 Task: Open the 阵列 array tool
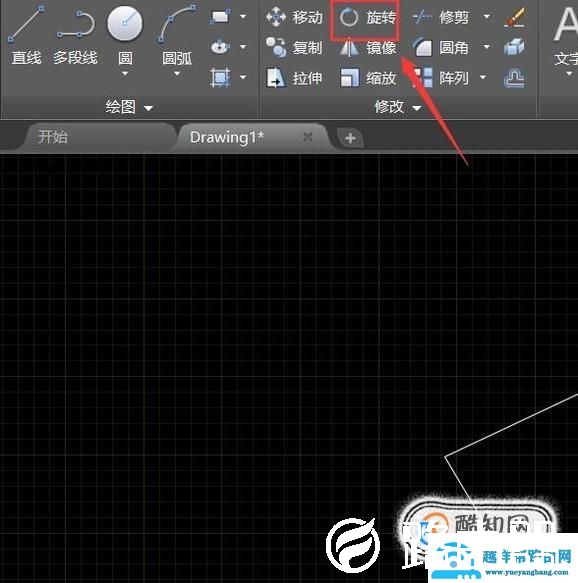tap(441, 78)
